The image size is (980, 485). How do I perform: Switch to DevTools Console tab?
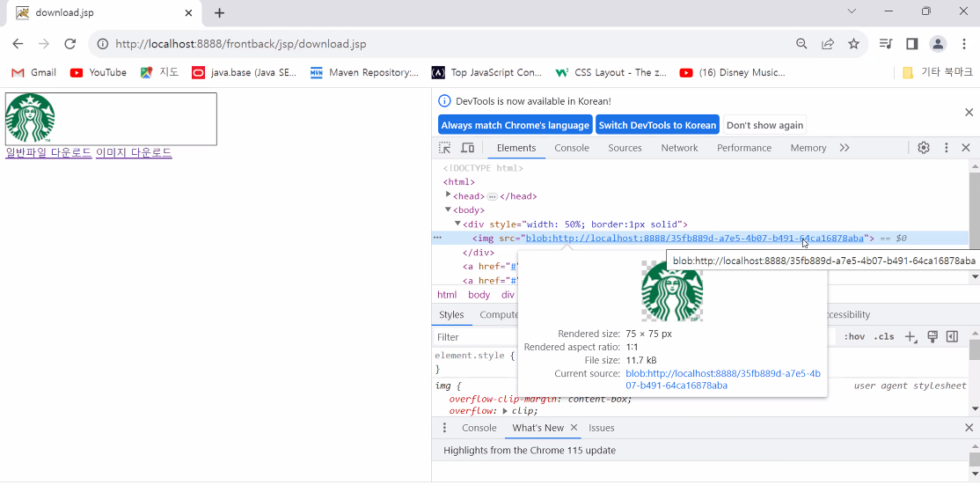point(572,148)
